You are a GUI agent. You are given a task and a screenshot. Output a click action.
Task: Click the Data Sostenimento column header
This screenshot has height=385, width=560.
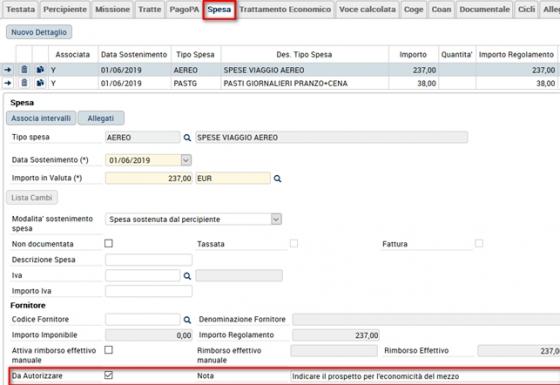pos(134,55)
